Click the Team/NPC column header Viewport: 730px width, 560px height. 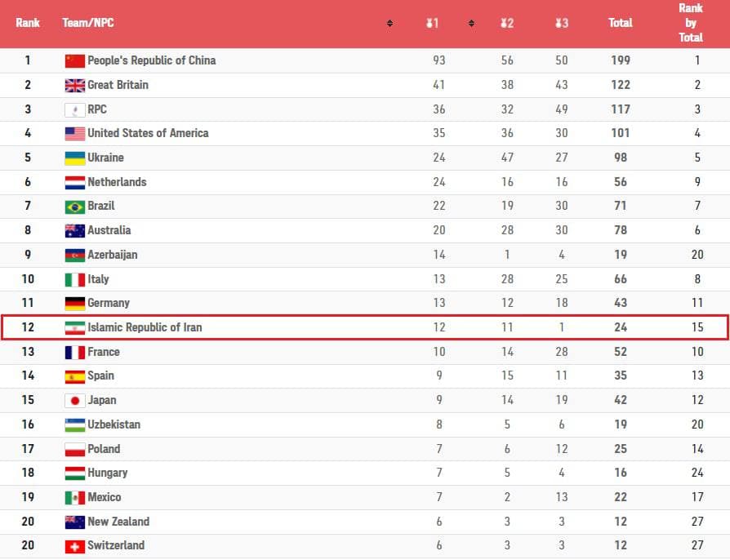(x=88, y=23)
